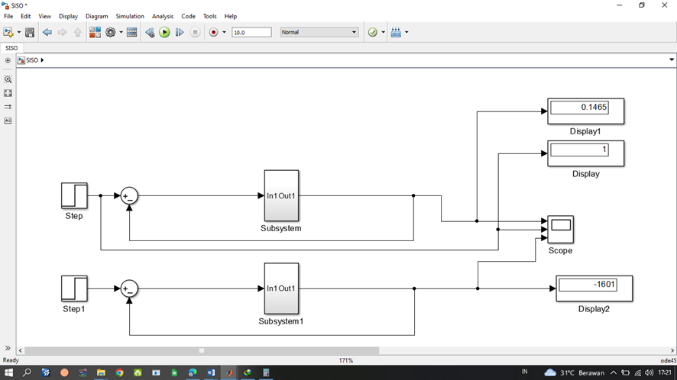Expand the breadcrumb arrow after SISO
The image size is (677, 380).
(42, 60)
